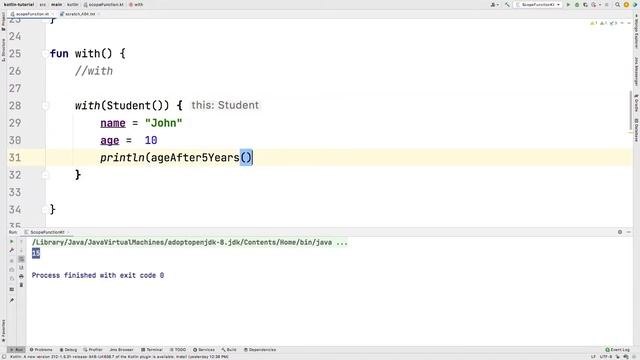The image size is (640, 360).
Task: Click scroll-to-end icon in the Run console
Action: (21, 268)
